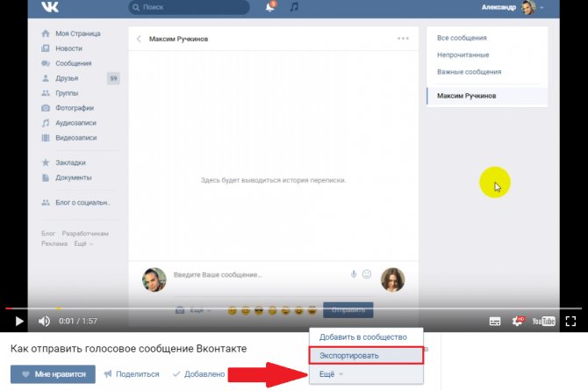The image size is (588, 391).
Task: Open Новости in the sidebar
Action: pos(68,48)
